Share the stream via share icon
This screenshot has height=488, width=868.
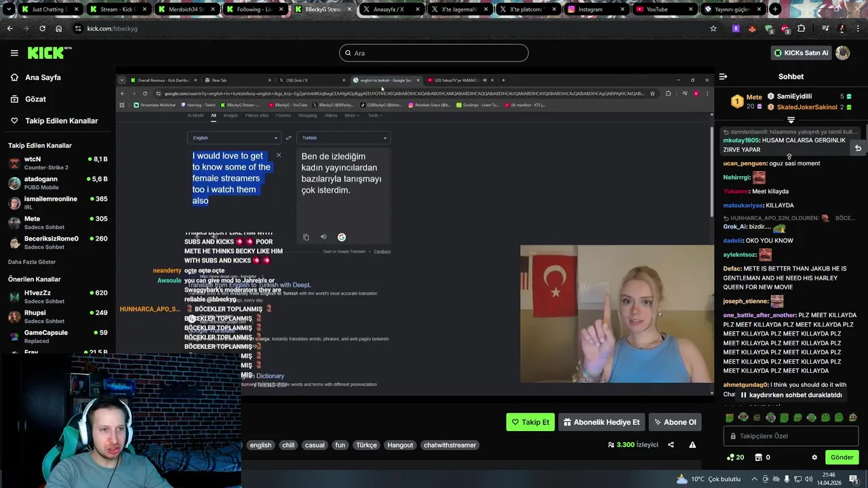point(671,445)
